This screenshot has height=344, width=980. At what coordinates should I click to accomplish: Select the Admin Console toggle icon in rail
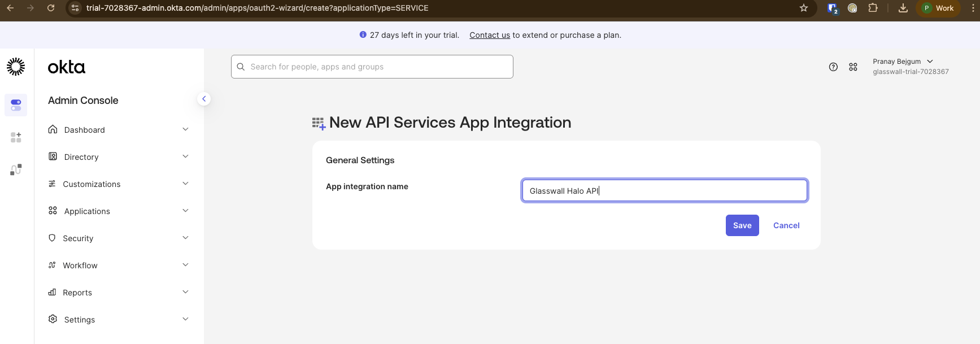tap(16, 105)
